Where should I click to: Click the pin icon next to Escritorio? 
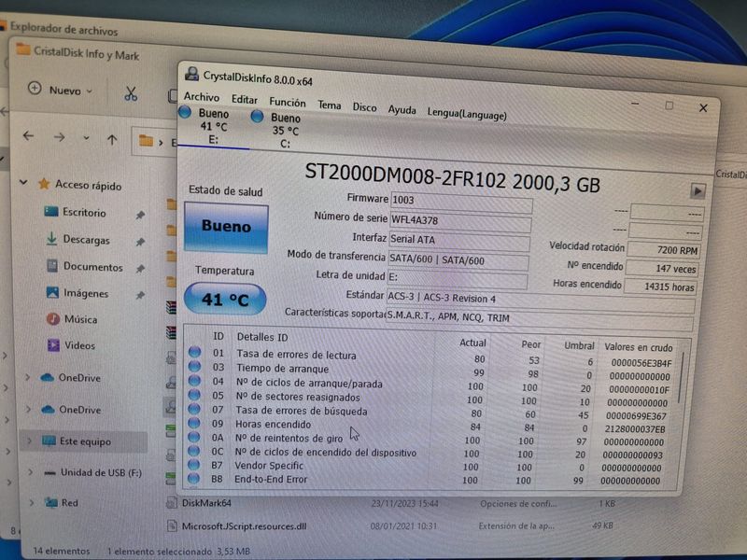click(x=140, y=215)
